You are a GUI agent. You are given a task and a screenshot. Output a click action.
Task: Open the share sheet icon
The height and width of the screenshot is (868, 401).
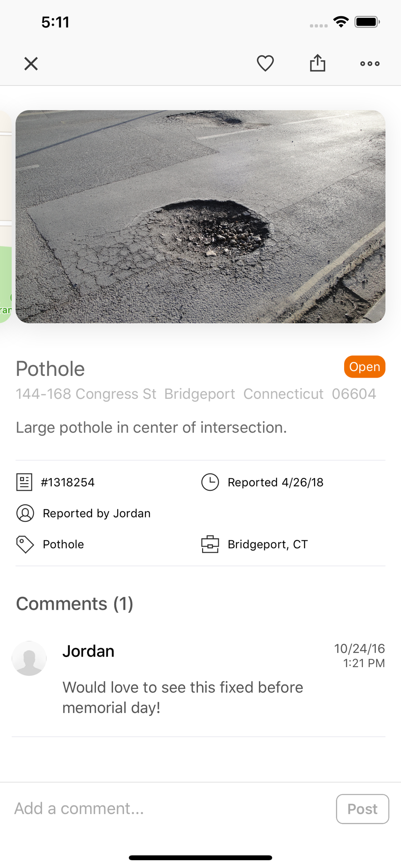[x=318, y=63]
